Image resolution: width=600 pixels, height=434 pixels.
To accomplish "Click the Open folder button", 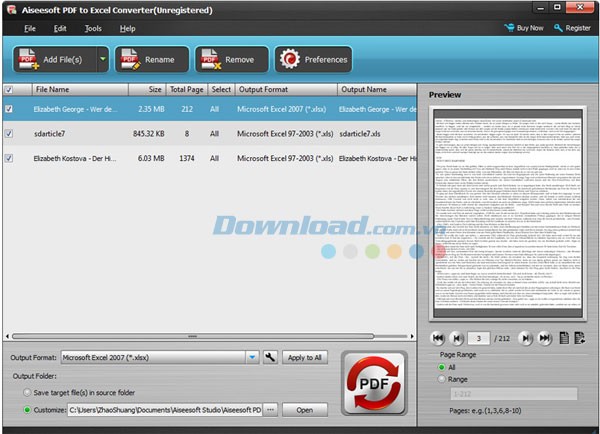I will tap(305, 410).
